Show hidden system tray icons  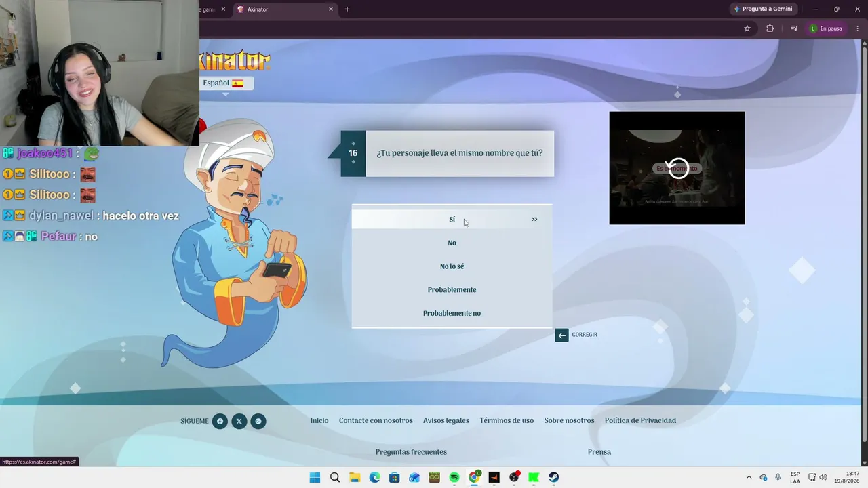749,477
